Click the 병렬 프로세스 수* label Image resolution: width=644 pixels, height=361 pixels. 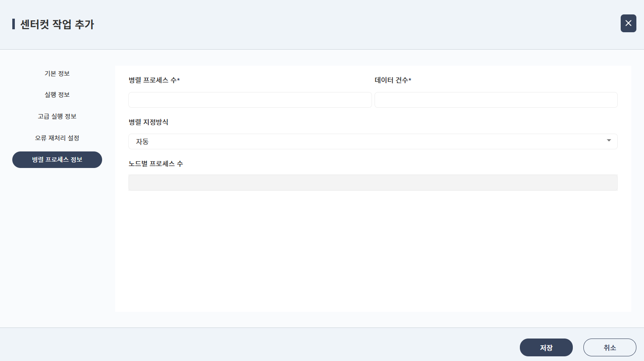(x=154, y=80)
